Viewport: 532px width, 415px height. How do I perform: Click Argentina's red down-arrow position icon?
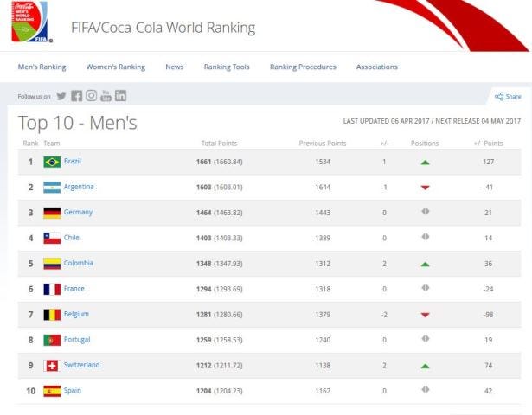[x=425, y=188]
